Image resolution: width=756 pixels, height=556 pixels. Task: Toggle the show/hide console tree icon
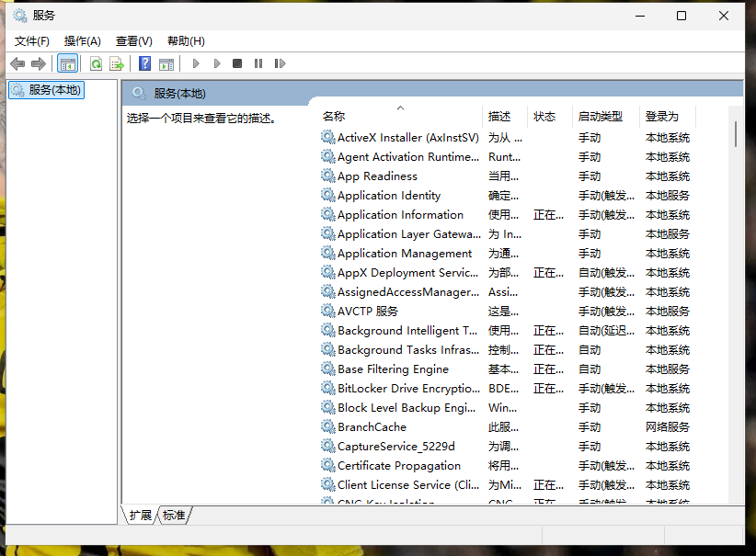click(x=67, y=63)
